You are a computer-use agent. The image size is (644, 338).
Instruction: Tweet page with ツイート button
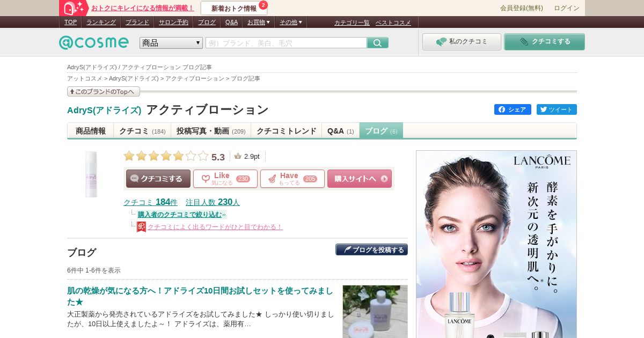(557, 109)
